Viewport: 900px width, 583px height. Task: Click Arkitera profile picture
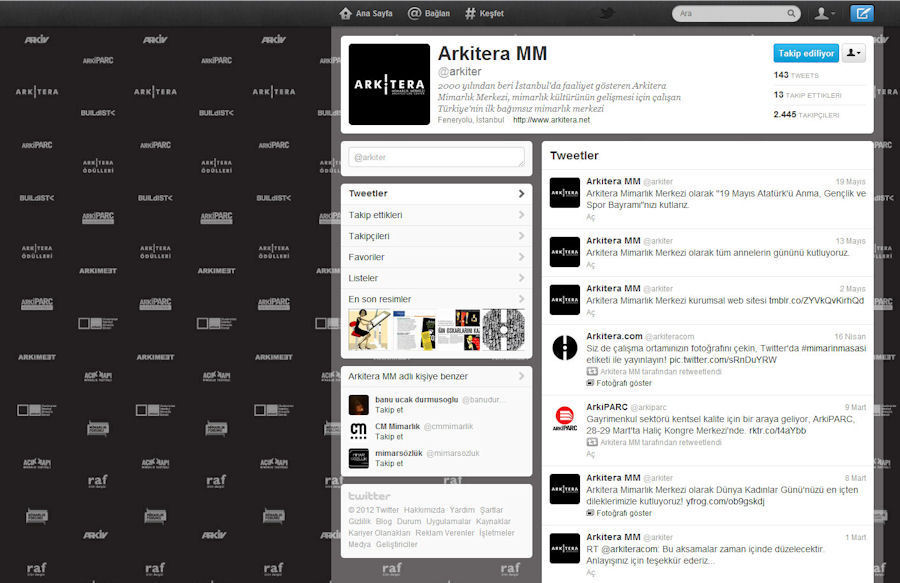[x=389, y=84]
